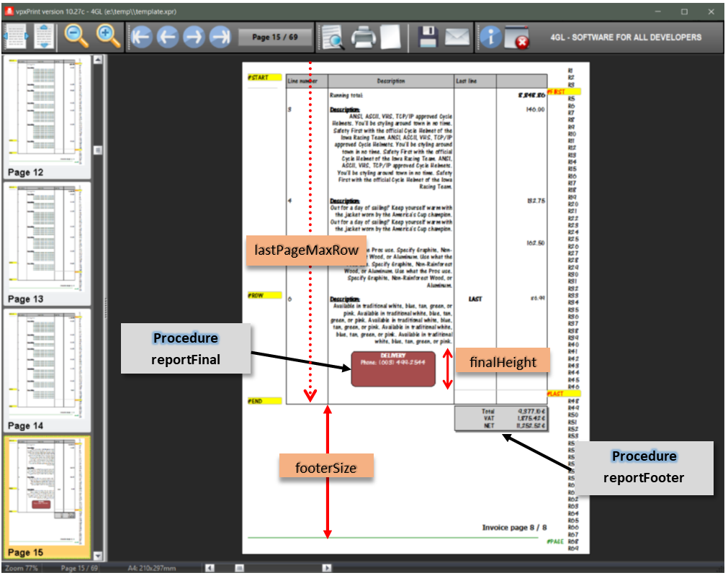Click the thumbnail panel scrollbar thumb
This screenshot has width=728, height=578.
click(x=97, y=150)
